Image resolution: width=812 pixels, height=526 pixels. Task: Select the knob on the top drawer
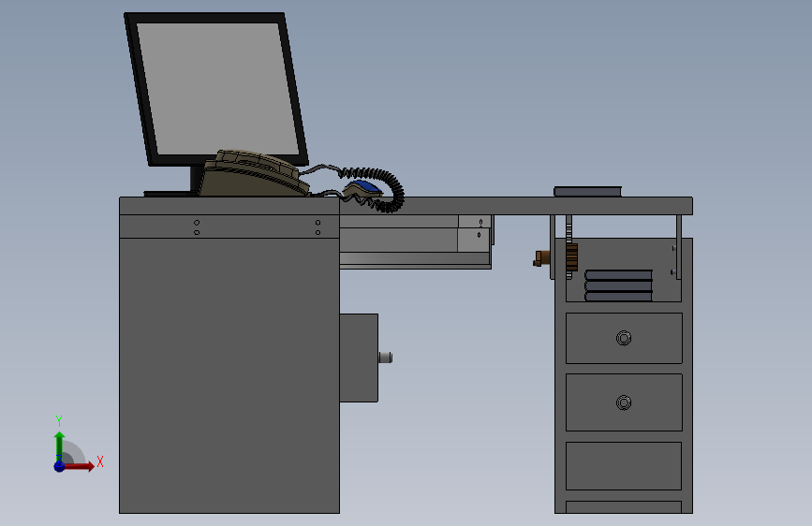(x=624, y=339)
